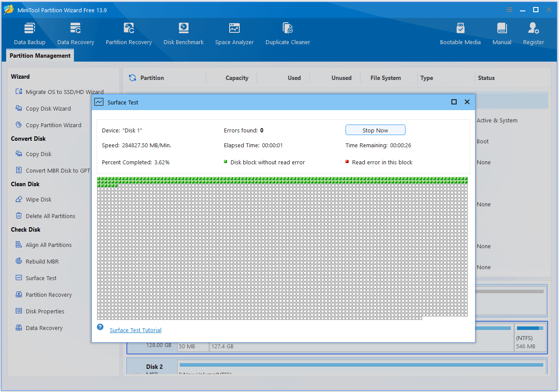Viewport: 559px width, 392px height.
Task: Click the Wipe Disk label
Action: coord(38,199)
